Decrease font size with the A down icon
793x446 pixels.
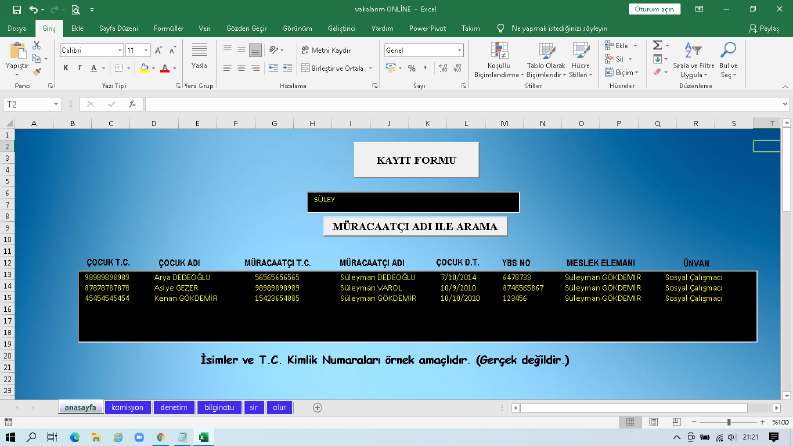(x=172, y=50)
